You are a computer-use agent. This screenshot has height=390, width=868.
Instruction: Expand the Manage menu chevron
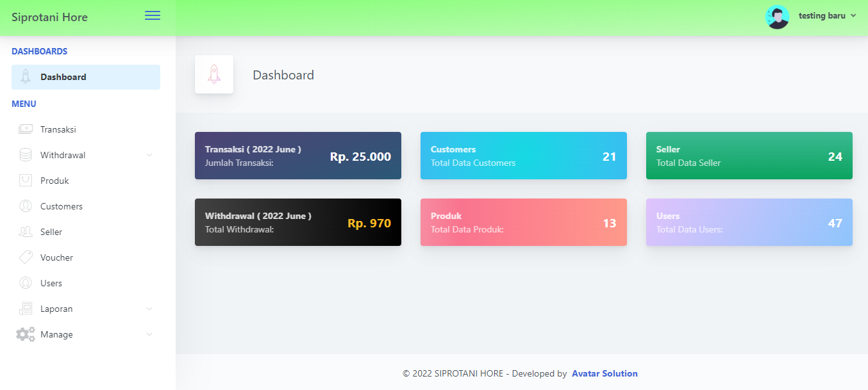[x=149, y=334]
